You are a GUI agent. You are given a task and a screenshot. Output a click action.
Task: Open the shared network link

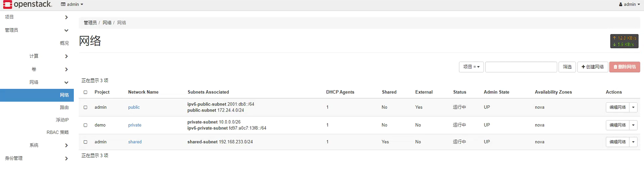coord(135,142)
